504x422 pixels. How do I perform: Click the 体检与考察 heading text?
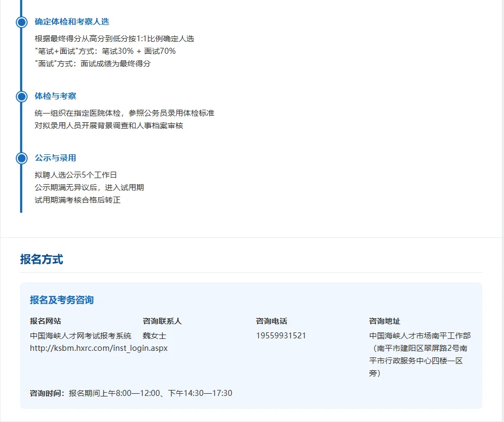56,96
